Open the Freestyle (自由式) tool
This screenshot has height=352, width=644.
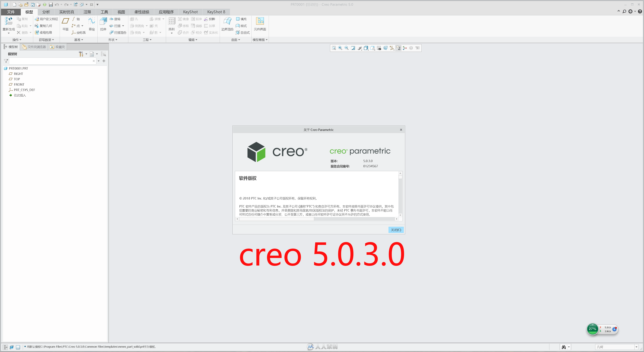coord(243,33)
